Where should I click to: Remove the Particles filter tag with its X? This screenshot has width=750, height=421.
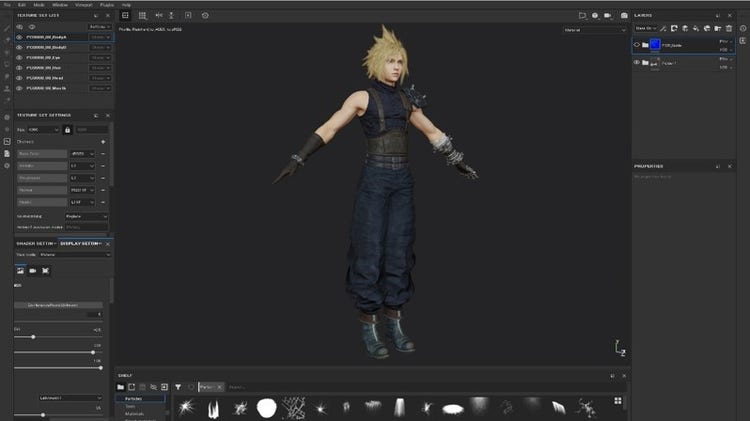[220, 387]
